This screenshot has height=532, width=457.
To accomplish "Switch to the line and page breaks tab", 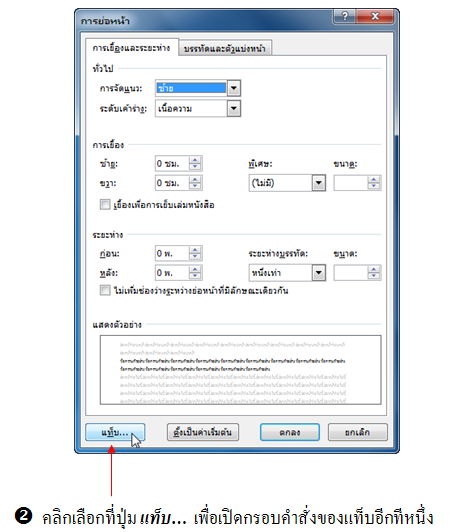I will coord(225,49).
